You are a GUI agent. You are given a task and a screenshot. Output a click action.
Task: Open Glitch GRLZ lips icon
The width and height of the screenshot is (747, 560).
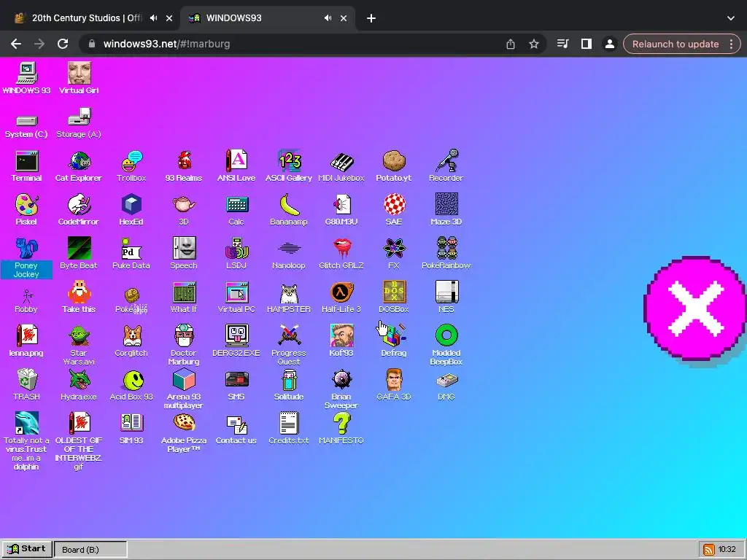coord(341,254)
